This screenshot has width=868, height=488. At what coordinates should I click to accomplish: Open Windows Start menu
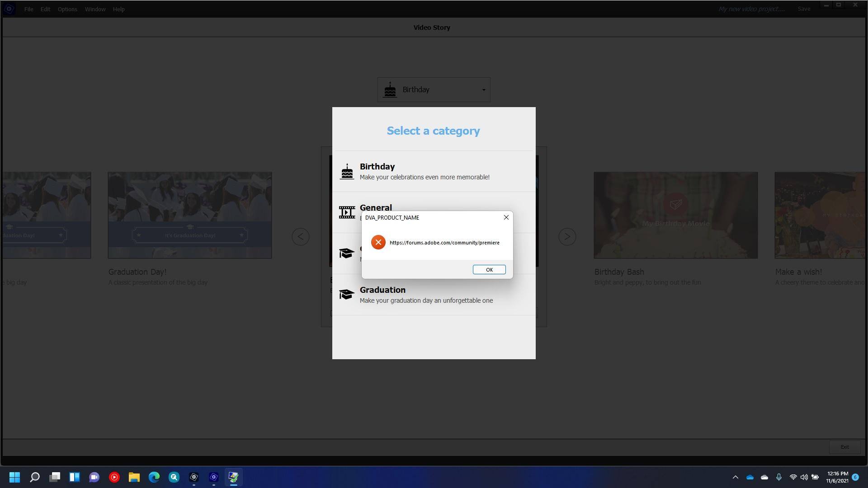click(14, 477)
